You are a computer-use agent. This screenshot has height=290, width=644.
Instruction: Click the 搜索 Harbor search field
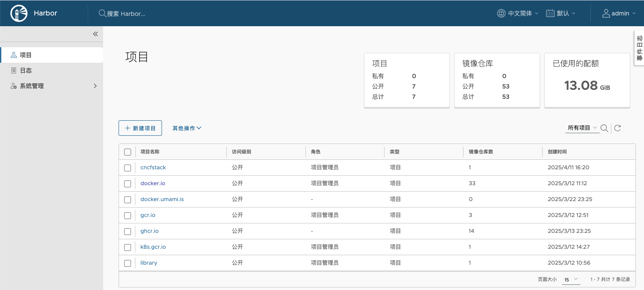(x=126, y=13)
